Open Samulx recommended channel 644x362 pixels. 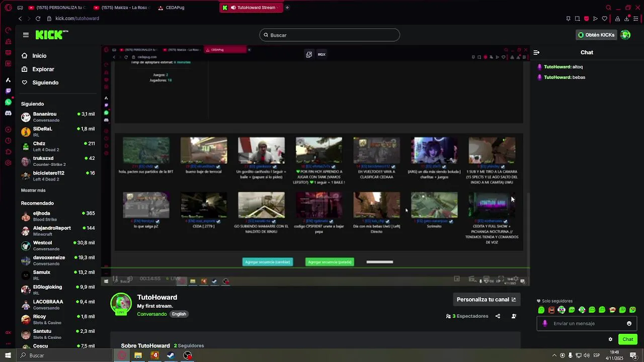(x=58, y=275)
